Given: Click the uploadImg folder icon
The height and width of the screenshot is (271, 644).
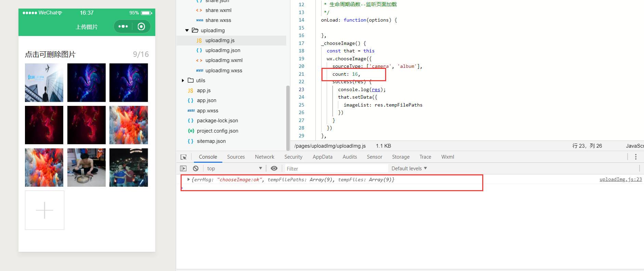Looking at the screenshot, I should (195, 30).
